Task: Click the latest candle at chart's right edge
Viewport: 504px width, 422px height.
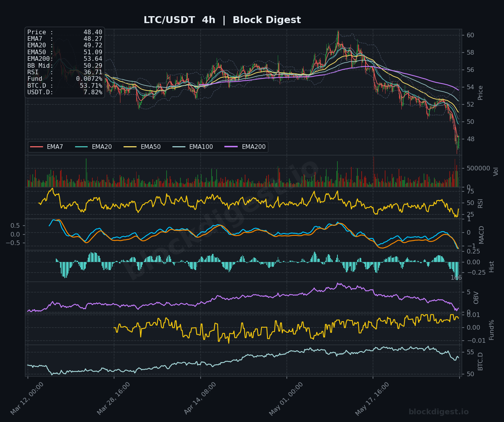Action: (x=458, y=142)
